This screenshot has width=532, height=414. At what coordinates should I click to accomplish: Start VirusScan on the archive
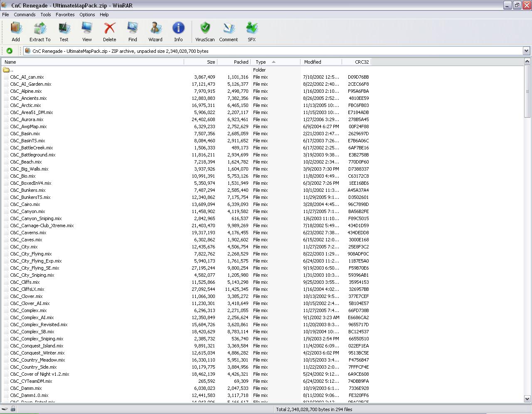(205, 32)
